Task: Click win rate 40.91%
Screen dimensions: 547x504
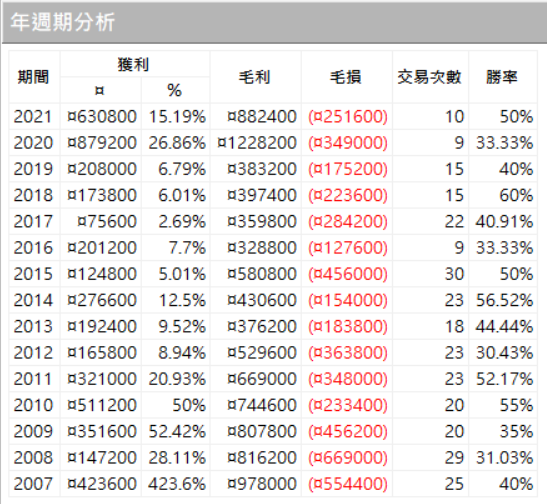Action: click(504, 221)
